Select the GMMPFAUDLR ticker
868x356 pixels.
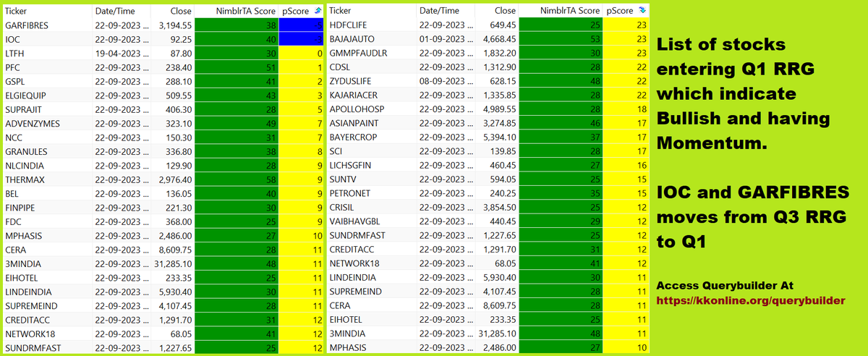point(358,53)
